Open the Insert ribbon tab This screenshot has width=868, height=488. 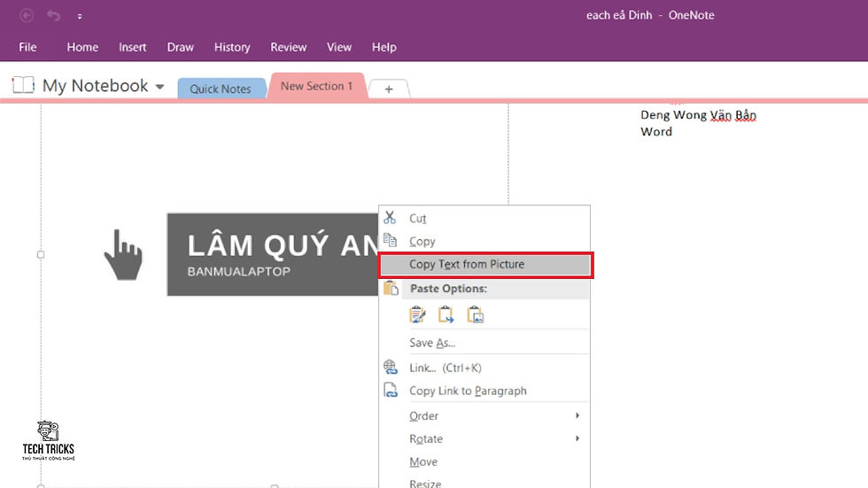(132, 47)
